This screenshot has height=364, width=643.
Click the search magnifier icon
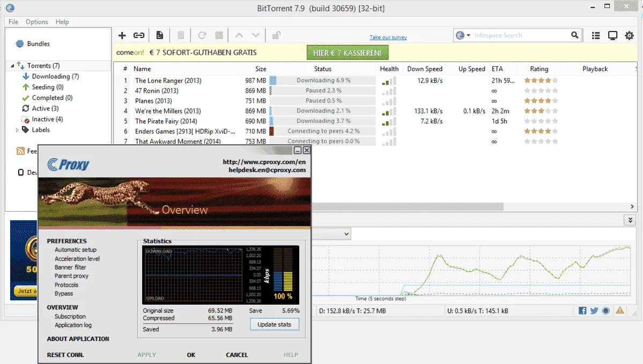574,35
